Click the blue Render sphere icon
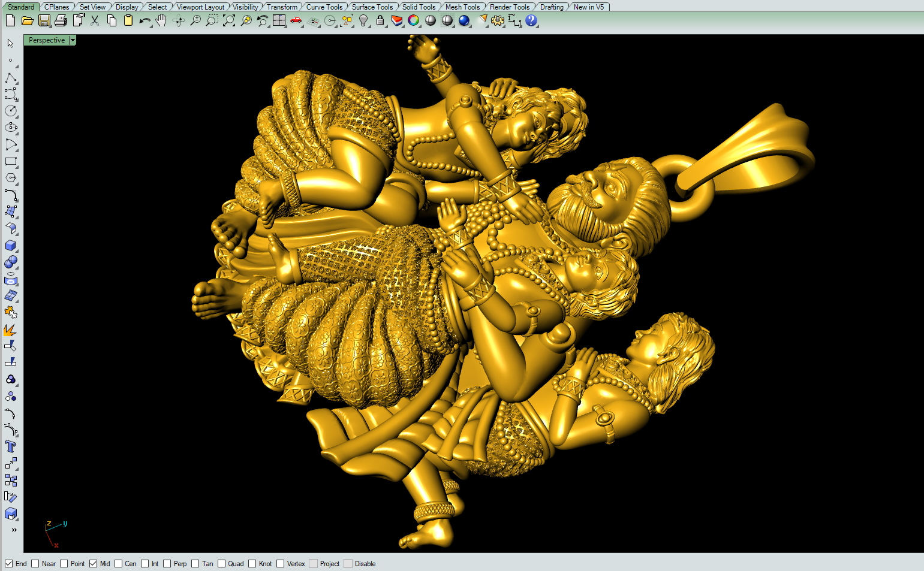 464,20
